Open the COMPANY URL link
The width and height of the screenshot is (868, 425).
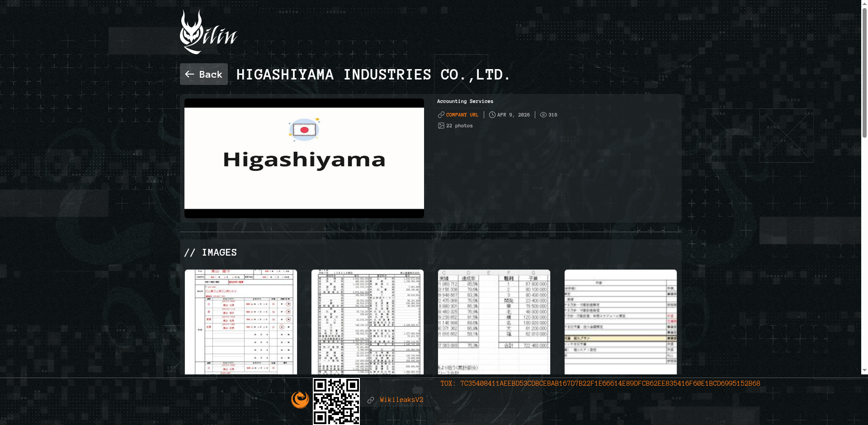coord(462,115)
